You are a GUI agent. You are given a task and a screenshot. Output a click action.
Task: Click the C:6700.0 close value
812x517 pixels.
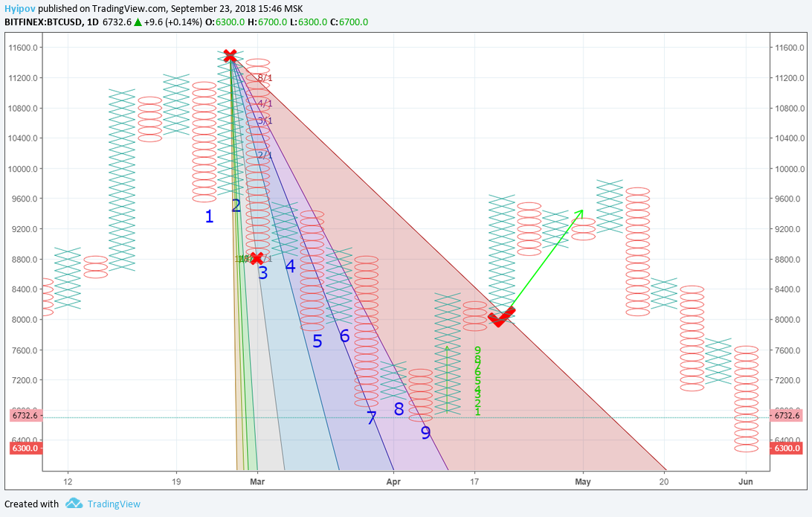tap(349, 22)
